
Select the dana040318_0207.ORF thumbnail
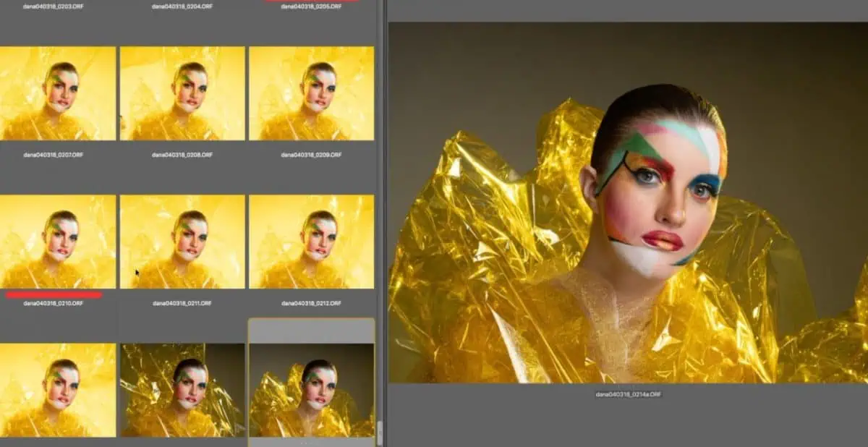point(58,93)
